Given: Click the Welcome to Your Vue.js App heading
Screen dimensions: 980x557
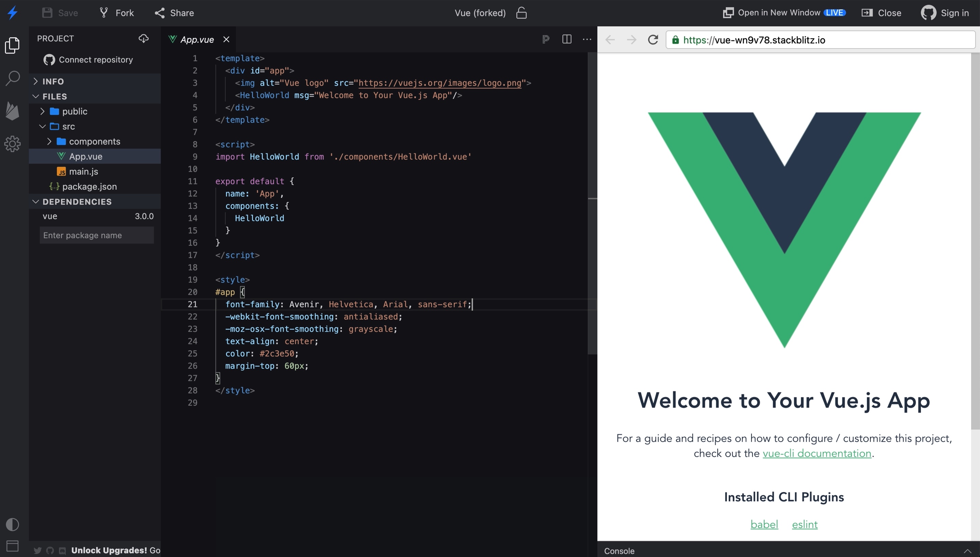Looking at the screenshot, I should (x=784, y=400).
